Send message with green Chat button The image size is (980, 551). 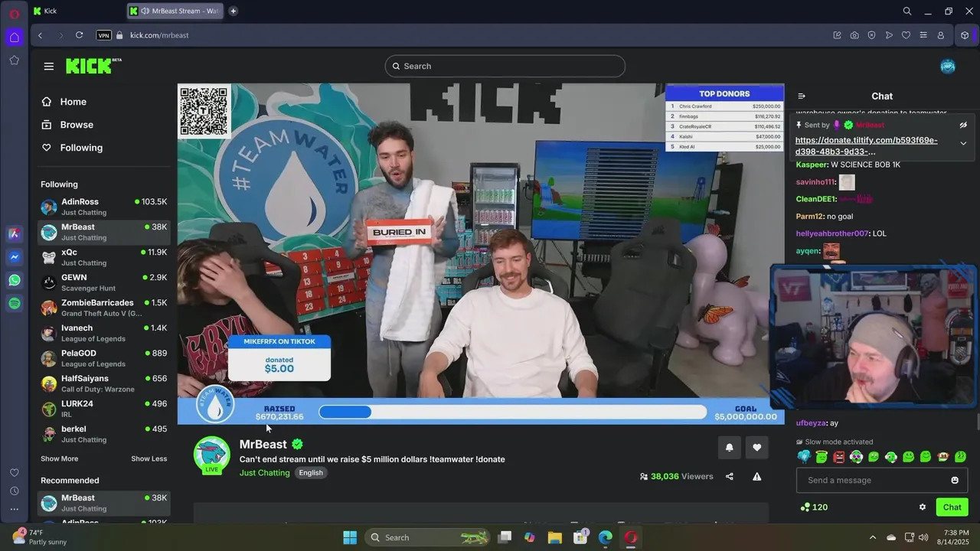952,507
